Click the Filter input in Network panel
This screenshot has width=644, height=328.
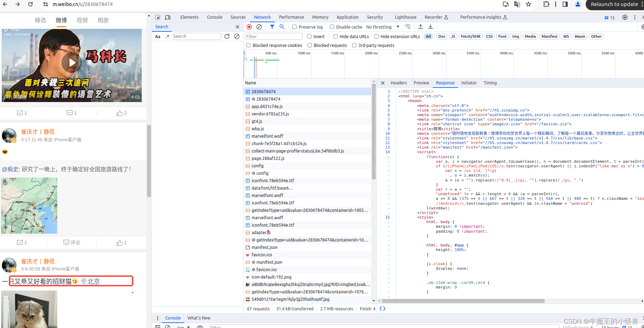[274, 36]
